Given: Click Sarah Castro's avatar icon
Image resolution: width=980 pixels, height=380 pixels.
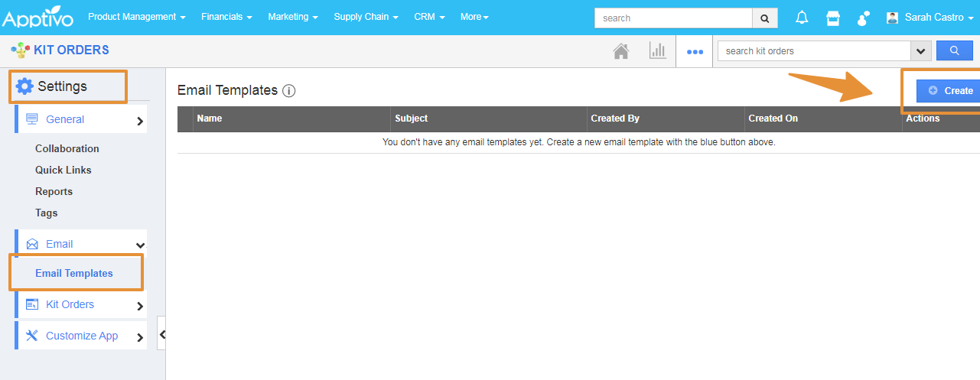Looking at the screenshot, I should tap(892, 18).
